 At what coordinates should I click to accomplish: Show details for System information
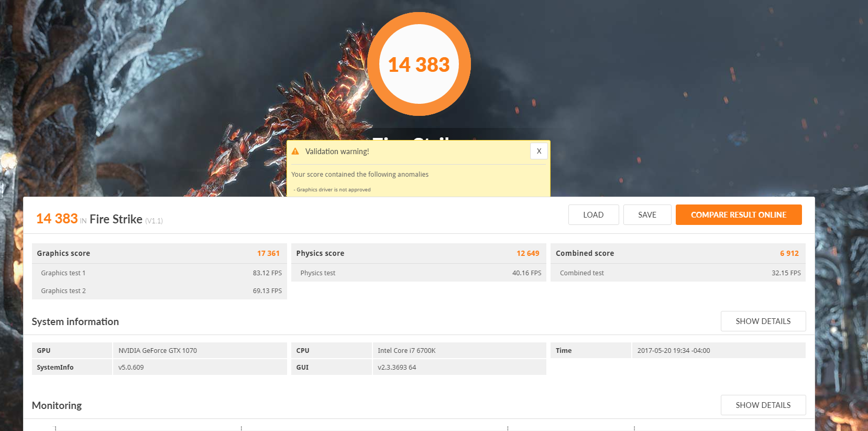(763, 321)
